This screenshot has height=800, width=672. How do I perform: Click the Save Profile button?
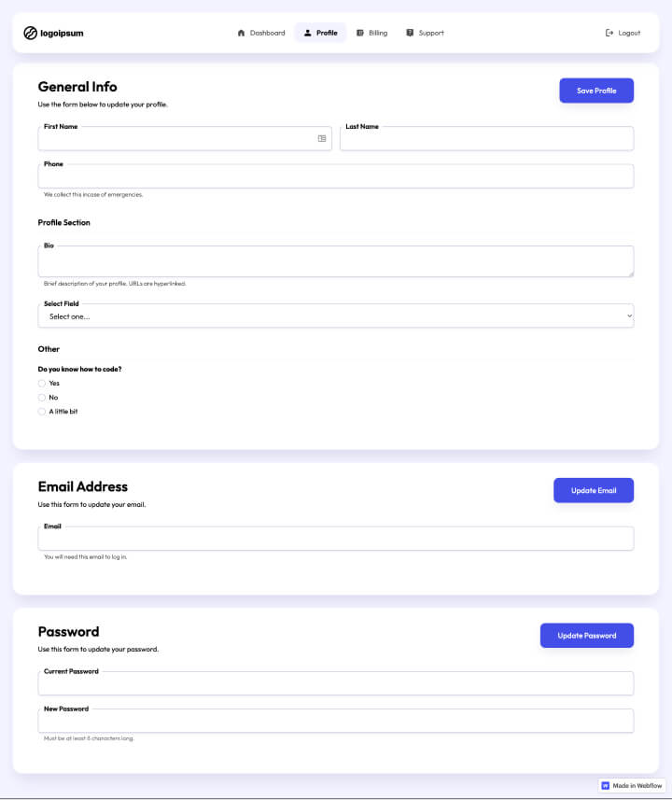tap(596, 90)
